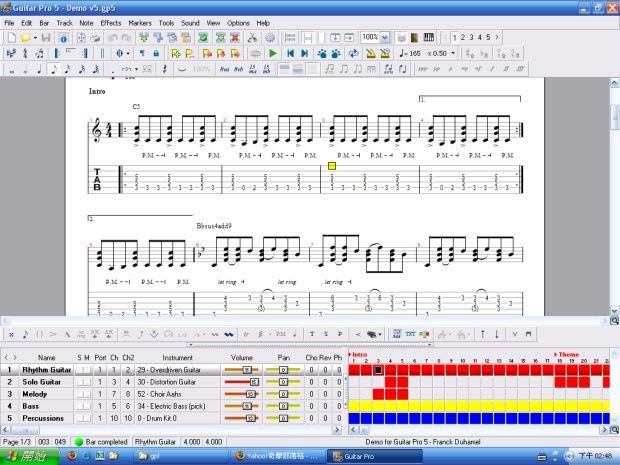Adjust Rhythm Guitar volume slider
Viewport: 620px width, 465px height.
click(241, 370)
